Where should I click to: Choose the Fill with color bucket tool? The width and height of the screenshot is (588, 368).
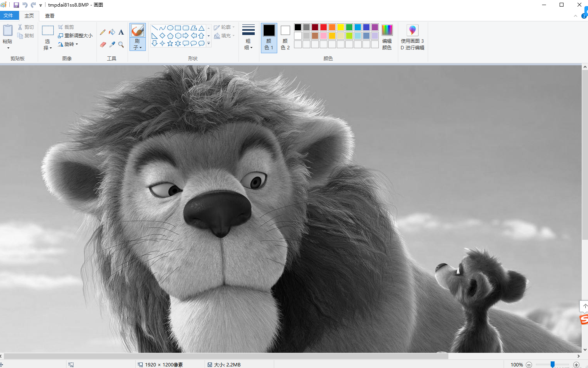pos(112,32)
